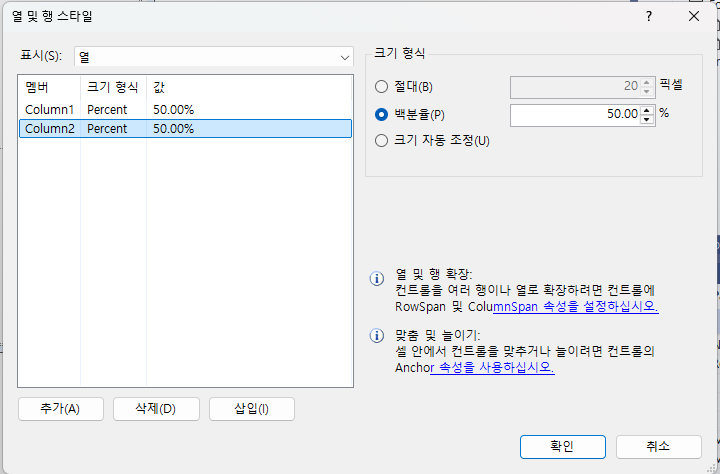Select the 절대(B) absolute size radio button

[382, 86]
